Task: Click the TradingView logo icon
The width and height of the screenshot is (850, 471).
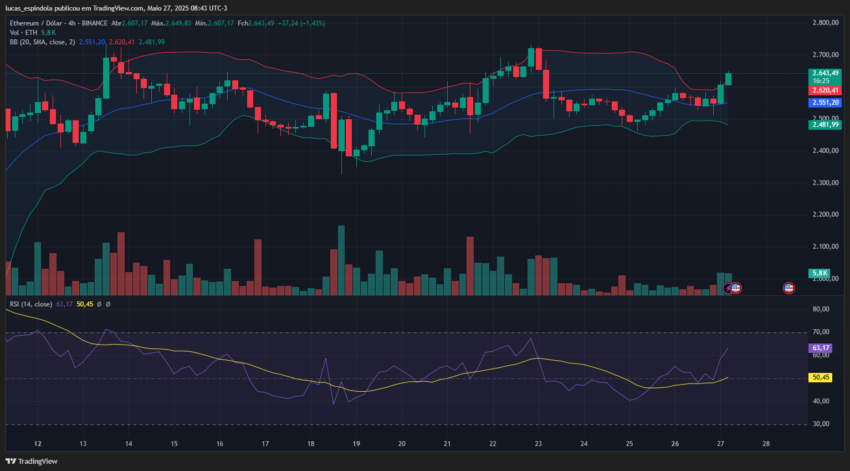Action: [11, 461]
